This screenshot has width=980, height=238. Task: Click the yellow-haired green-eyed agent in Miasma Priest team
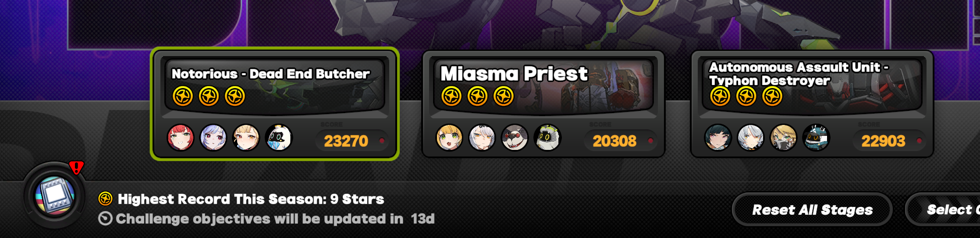click(x=449, y=138)
